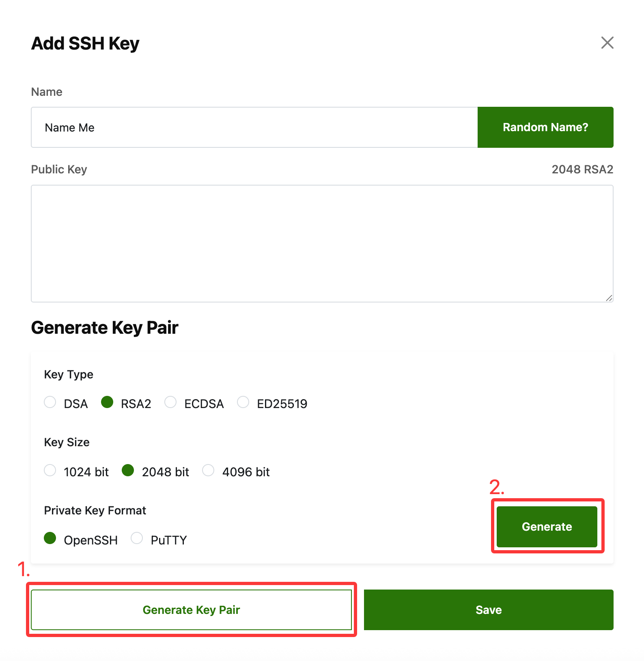This screenshot has width=644, height=661.
Task: Click the PuTTY label text
Action: click(x=168, y=540)
